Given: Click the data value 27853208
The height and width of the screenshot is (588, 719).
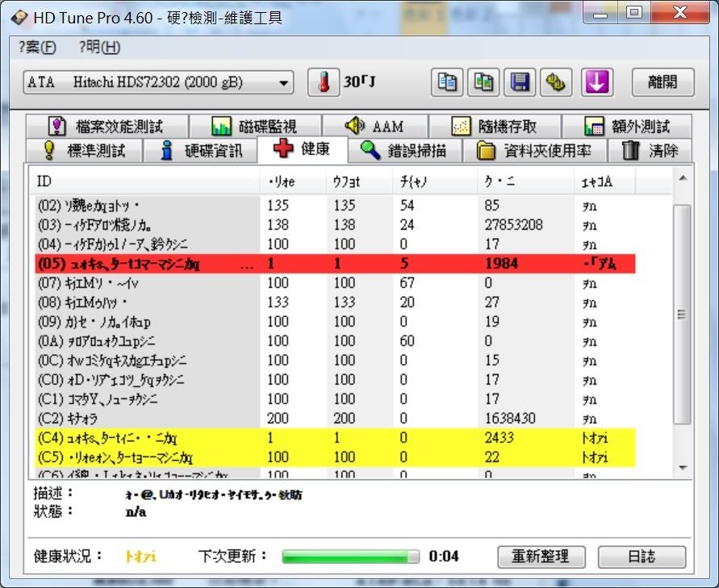Looking at the screenshot, I should pos(513,224).
